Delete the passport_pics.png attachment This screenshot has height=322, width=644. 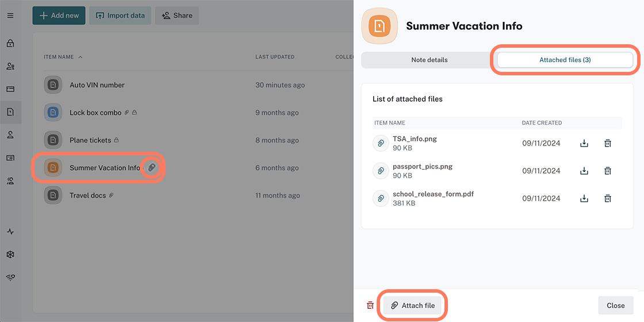pos(608,171)
